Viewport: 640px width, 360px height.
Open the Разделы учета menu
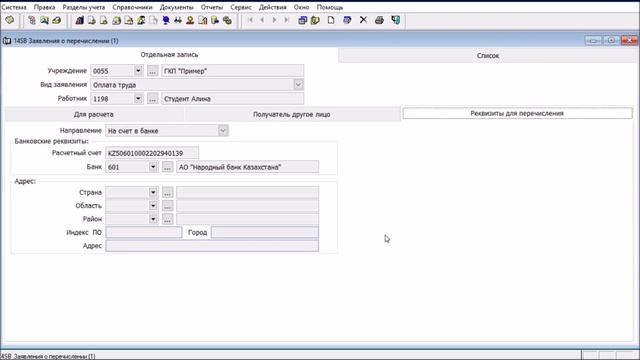[83, 7]
